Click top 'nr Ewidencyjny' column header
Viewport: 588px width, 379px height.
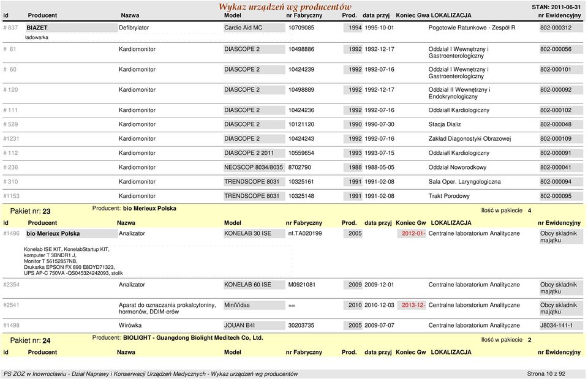click(x=559, y=15)
